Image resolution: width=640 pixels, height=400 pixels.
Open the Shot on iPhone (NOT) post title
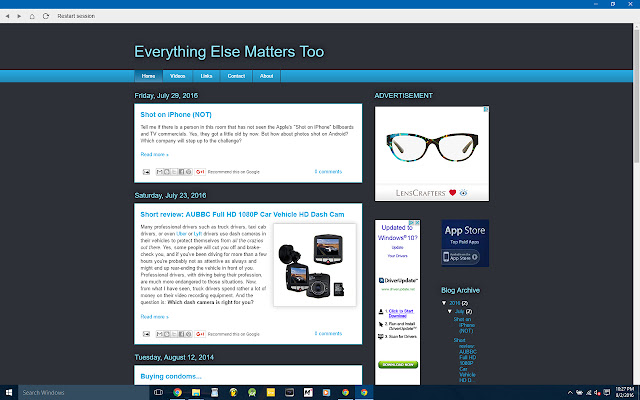click(176, 115)
